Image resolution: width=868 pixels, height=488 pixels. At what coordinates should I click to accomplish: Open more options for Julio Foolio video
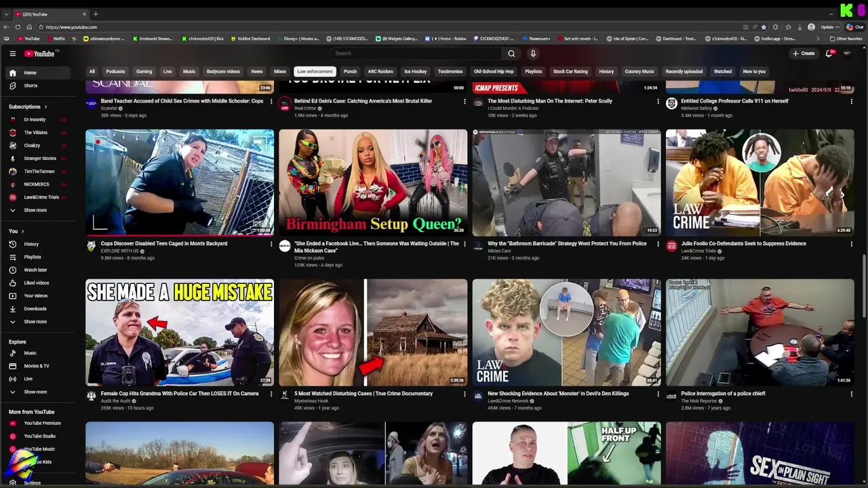[x=851, y=244]
